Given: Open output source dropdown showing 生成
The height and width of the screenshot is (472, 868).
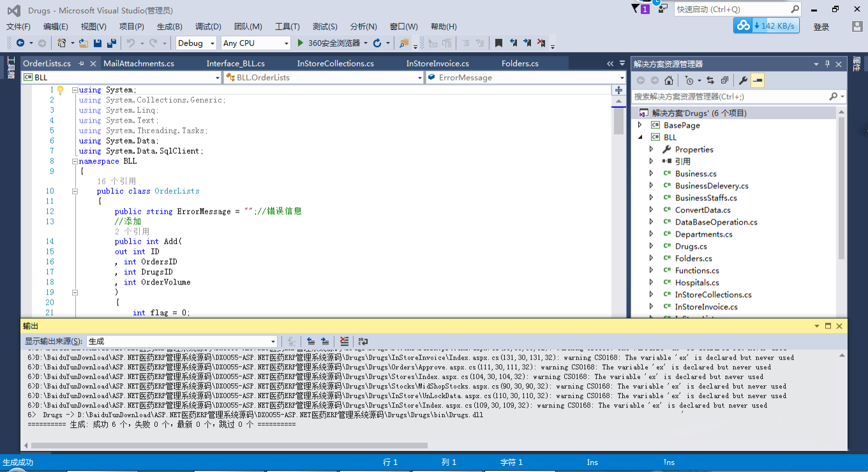Looking at the screenshot, I should 182,341.
